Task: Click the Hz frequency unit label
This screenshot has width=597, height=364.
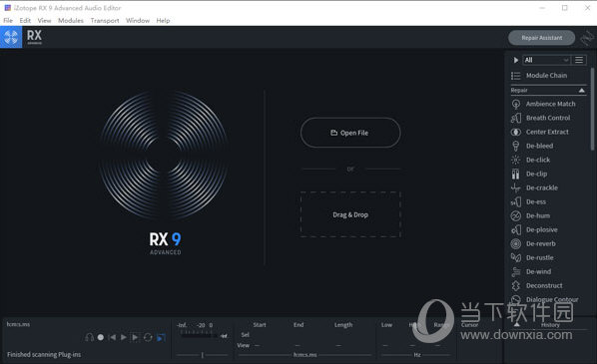Action: tap(417, 354)
